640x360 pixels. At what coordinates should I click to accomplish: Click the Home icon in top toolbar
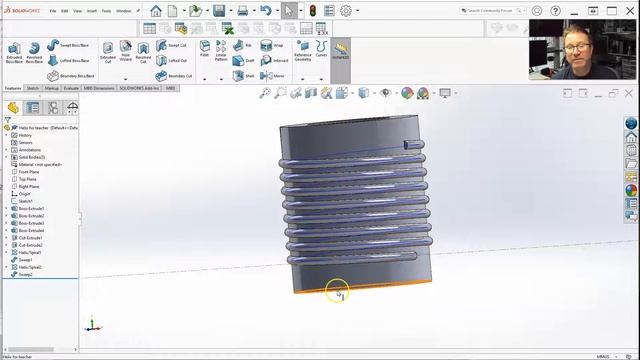[156, 11]
